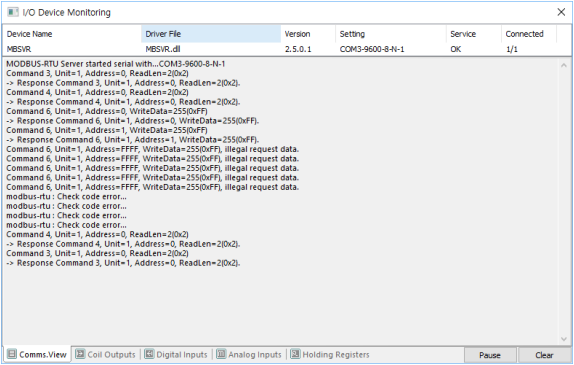This screenshot has width=574, height=365.
Task: Click the log scrollbar up arrow
Action: pos(564,65)
